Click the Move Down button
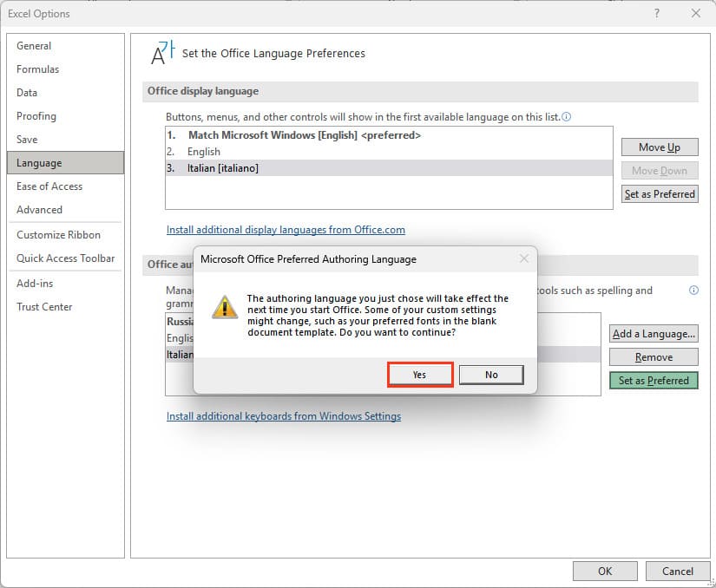Viewport: 716px width, 588px height. [660, 171]
